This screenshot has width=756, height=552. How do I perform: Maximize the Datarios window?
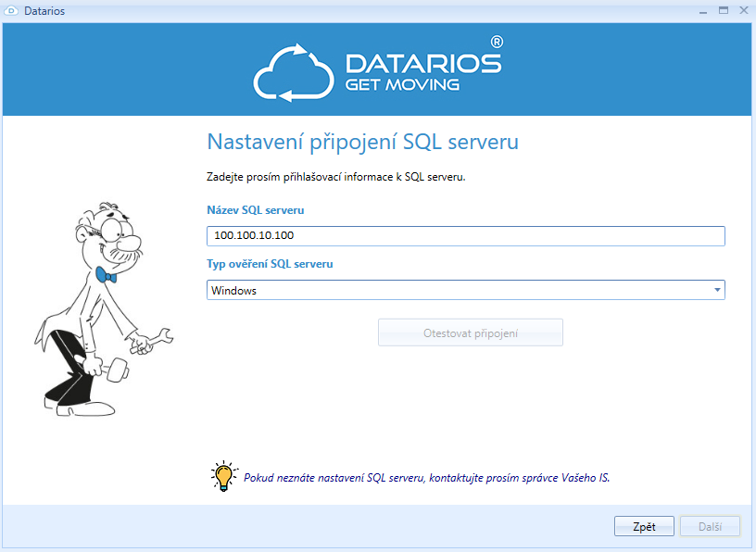point(722,10)
